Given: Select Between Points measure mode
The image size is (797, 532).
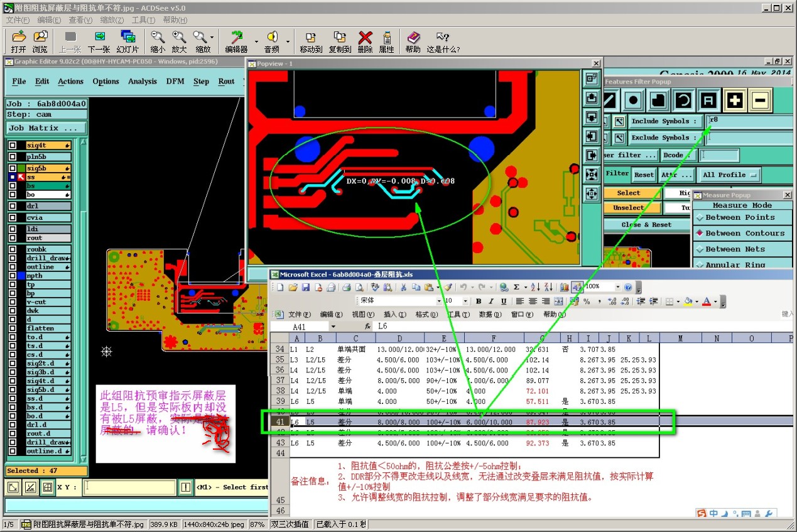Looking at the screenshot, I should click(742, 217).
